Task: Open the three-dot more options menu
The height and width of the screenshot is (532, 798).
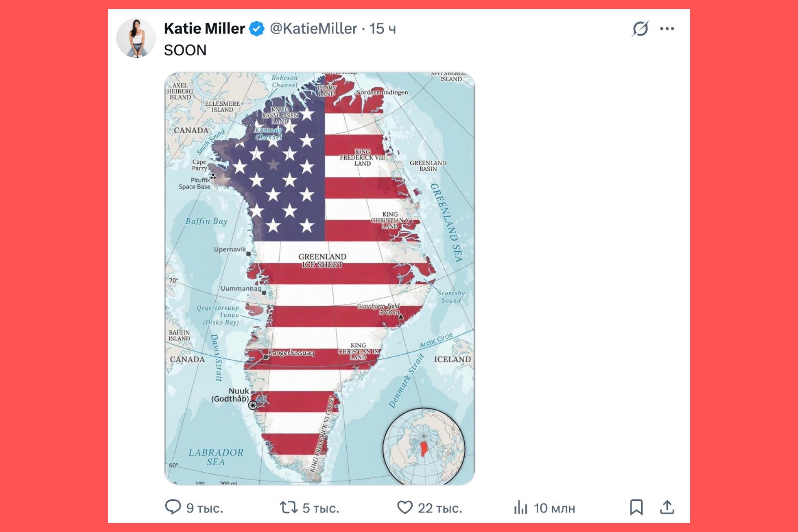Action: point(667,28)
